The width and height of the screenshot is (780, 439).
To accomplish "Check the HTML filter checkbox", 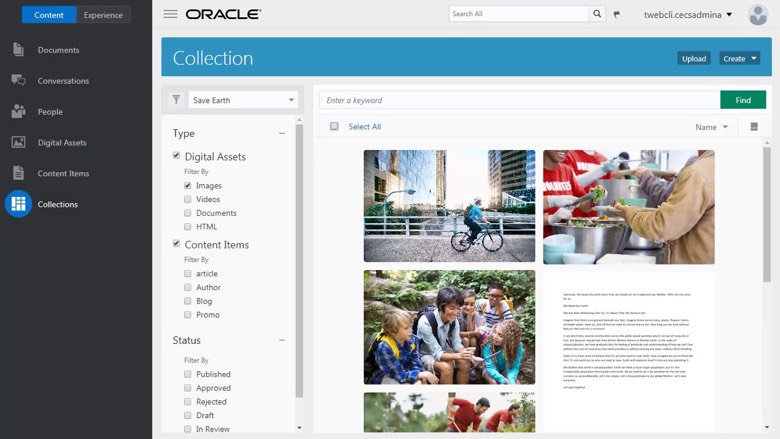I will (188, 226).
